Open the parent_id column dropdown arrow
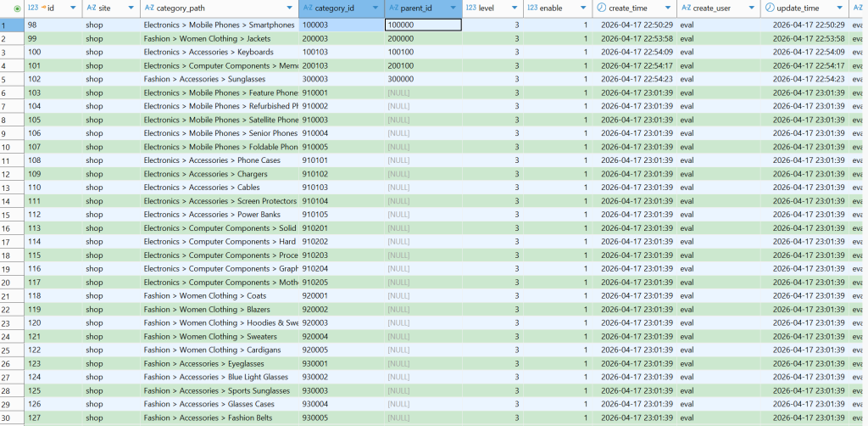This screenshot has width=868, height=426. 453,8
